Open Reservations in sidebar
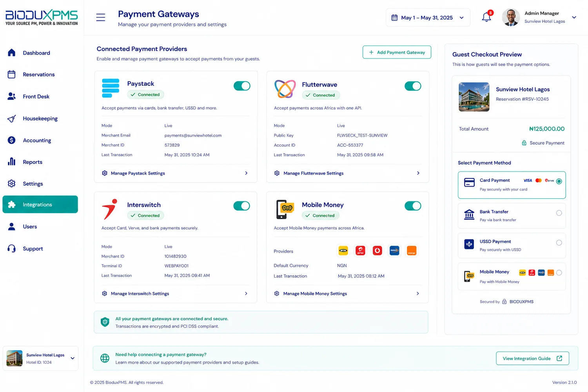 click(40, 74)
